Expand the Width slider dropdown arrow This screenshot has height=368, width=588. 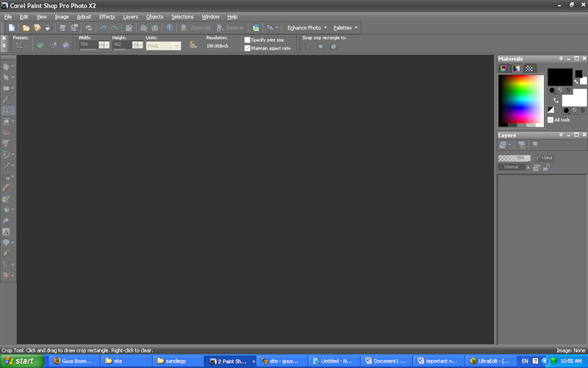point(107,46)
